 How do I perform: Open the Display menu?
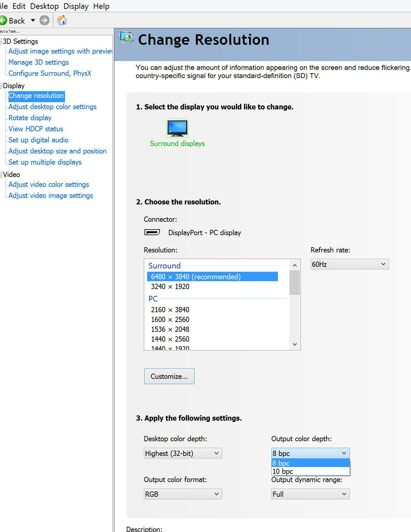[x=76, y=6]
